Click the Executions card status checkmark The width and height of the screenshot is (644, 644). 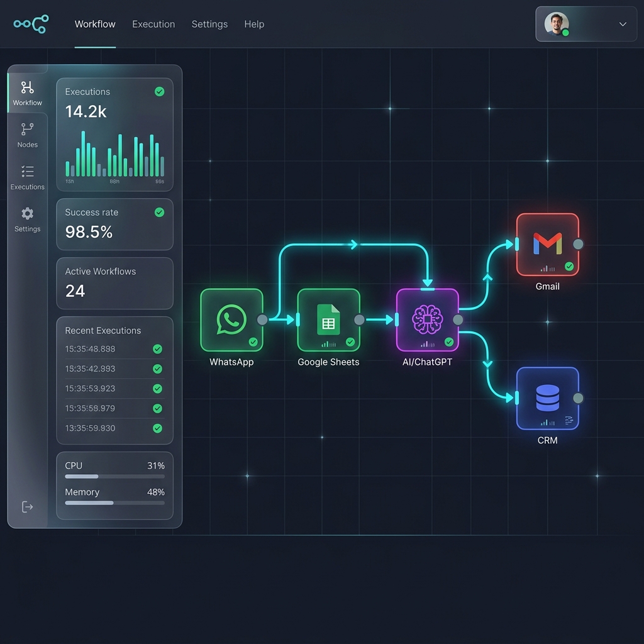click(159, 92)
